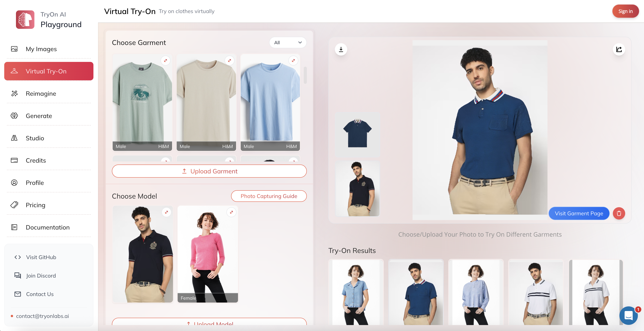Open the woman in blue denim shirt result
This screenshot has height=331, width=644.
[x=356, y=292]
